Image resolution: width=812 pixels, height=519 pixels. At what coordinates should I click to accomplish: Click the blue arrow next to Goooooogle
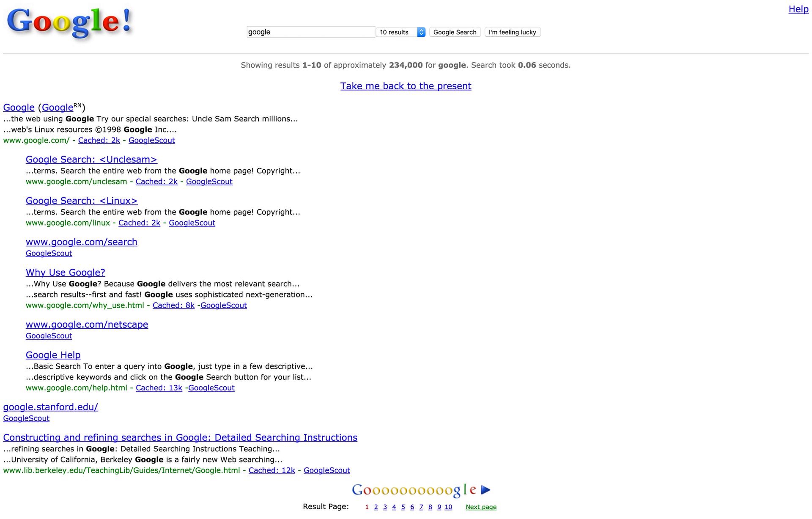click(486, 490)
